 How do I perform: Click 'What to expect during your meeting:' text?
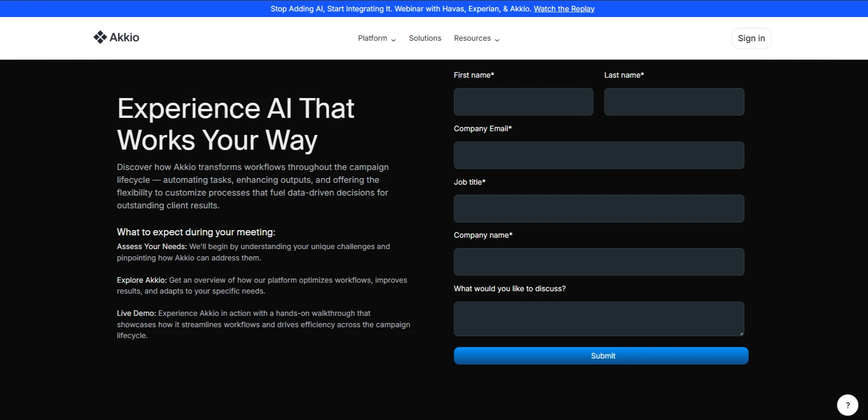click(x=196, y=232)
